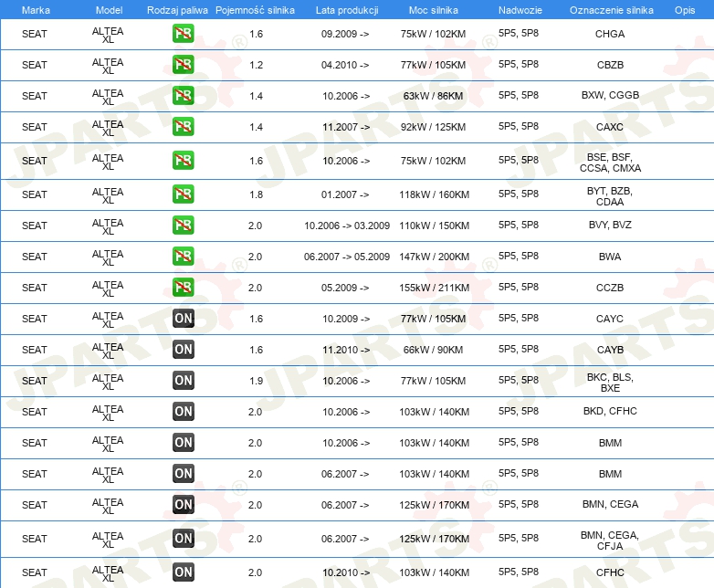This screenshot has height=588, width=714.
Task: Select the BKC, BLS, BXE cell
Action: point(610,383)
